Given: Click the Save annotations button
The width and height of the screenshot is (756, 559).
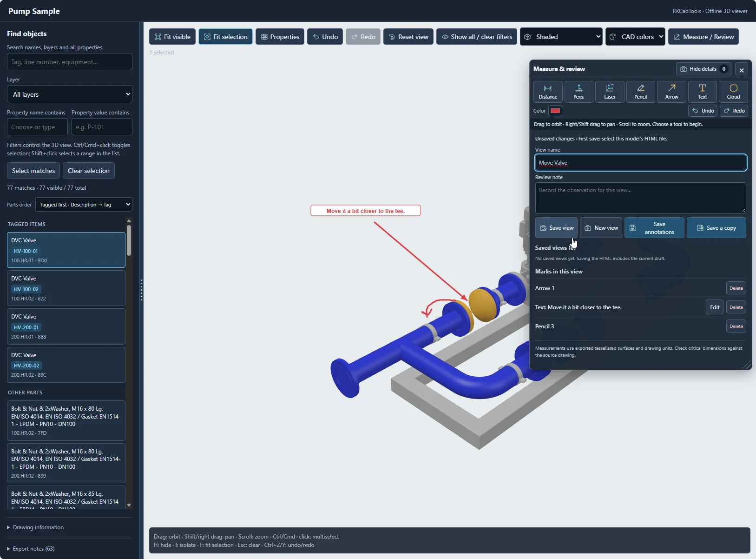Looking at the screenshot, I should pos(654,228).
